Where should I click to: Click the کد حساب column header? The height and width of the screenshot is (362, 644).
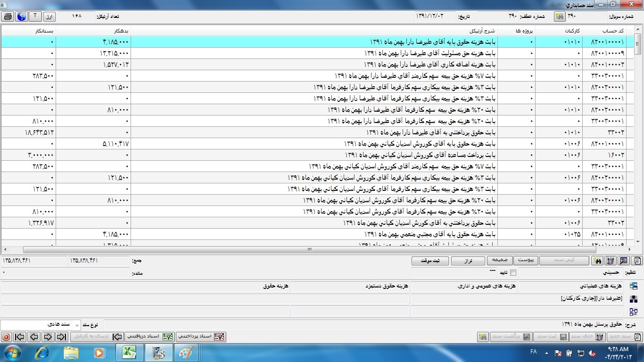point(605,31)
